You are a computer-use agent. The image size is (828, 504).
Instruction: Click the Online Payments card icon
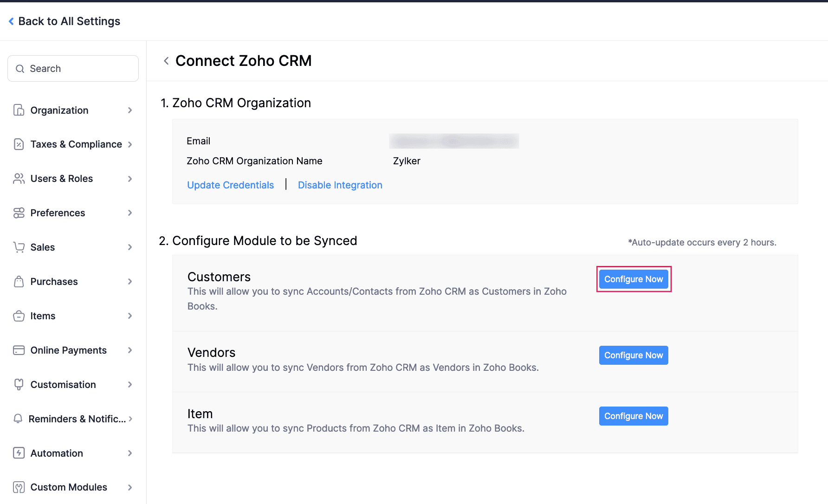(19, 350)
